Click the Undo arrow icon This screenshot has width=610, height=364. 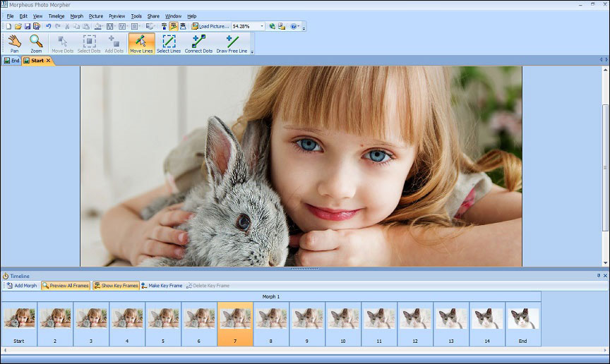point(48,26)
